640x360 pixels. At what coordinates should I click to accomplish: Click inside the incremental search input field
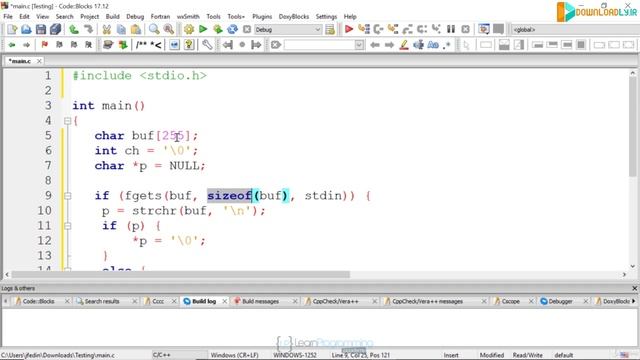pos(319,45)
